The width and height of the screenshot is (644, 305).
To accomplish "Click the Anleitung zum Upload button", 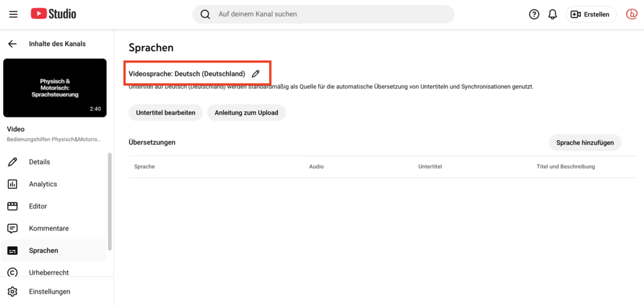I will [x=246, y=112].
